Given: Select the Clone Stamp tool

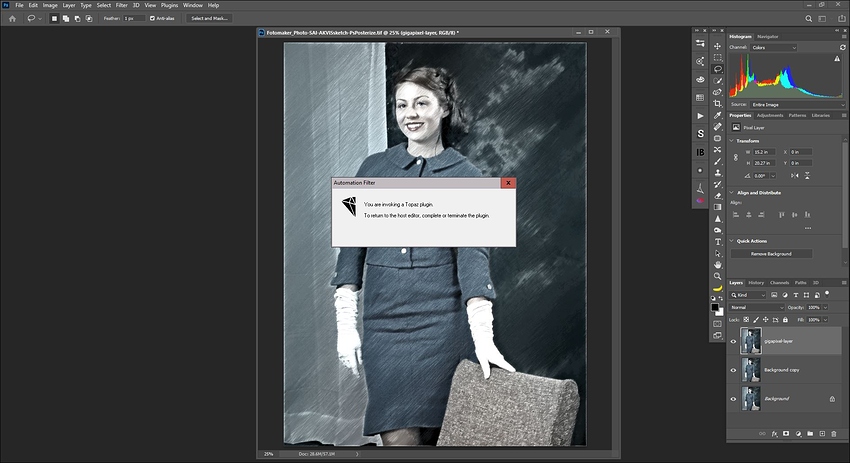Looking at the screenshot, I should (x=718, y=172).
